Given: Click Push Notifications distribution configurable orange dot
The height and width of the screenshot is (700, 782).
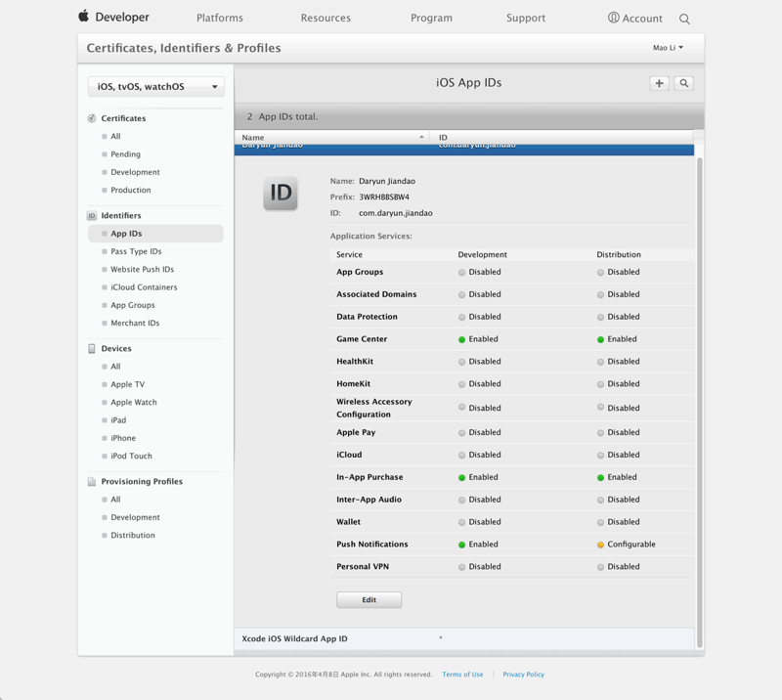Looking at the screenshot, I should pos(600,545).
